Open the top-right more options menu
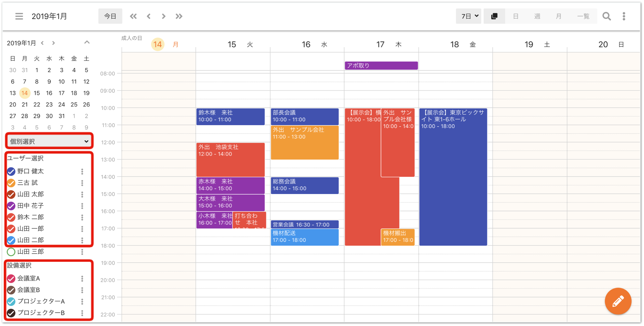 [x=624, y=16]
